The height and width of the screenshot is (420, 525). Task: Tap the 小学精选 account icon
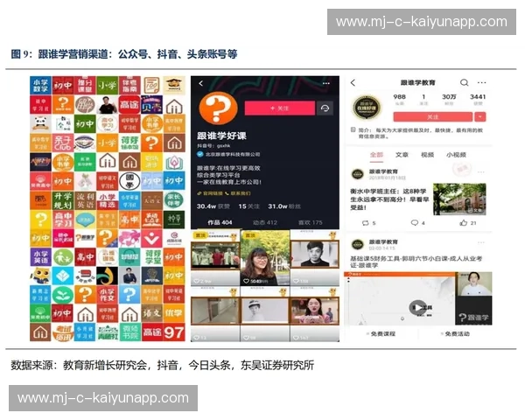pos(107,200)
